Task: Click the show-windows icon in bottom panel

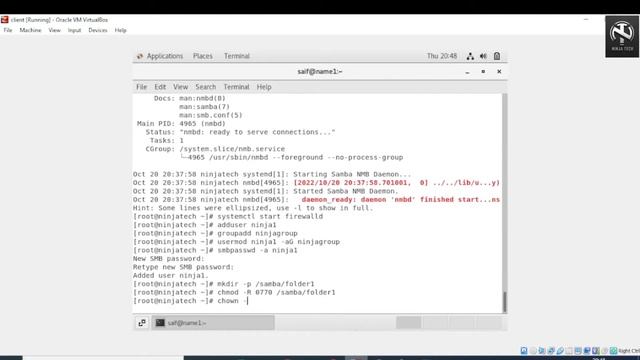Action: point(142,323)
